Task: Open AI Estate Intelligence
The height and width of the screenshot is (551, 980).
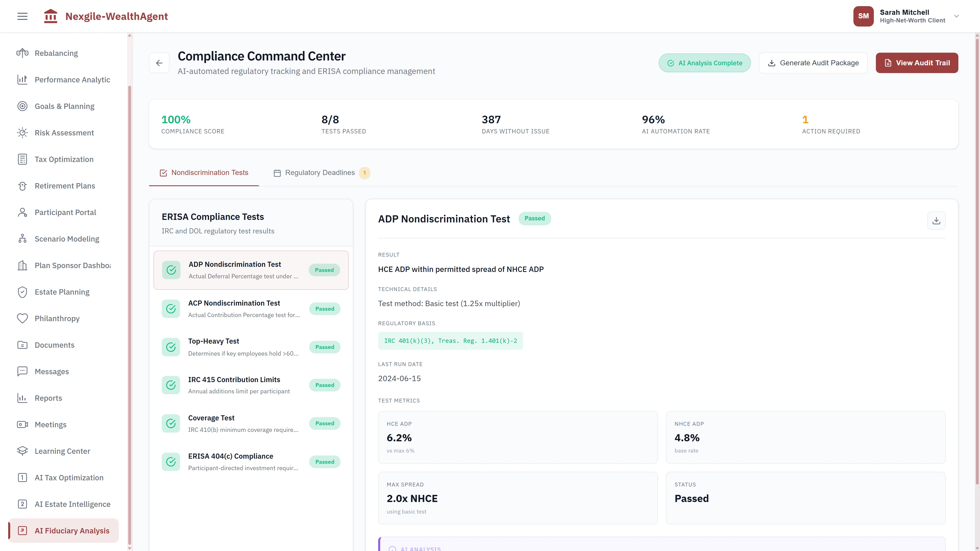Action: (72, 504)
